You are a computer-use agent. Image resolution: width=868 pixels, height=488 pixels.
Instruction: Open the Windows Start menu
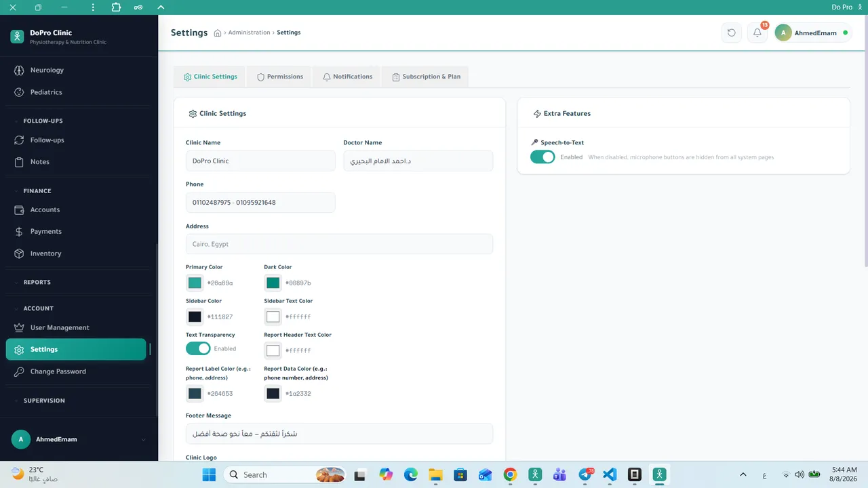point(208,474)
